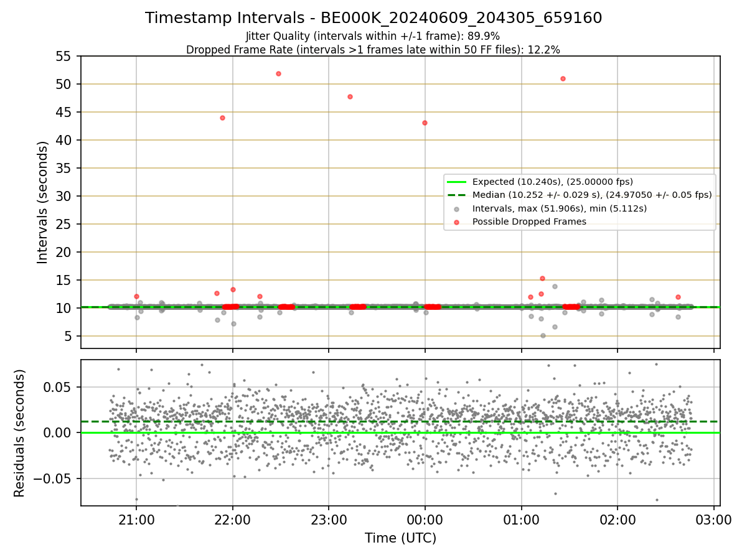Click the '21:00' time tick label
Viewport: 747px width, 560px height.
[x=137, y=520]
